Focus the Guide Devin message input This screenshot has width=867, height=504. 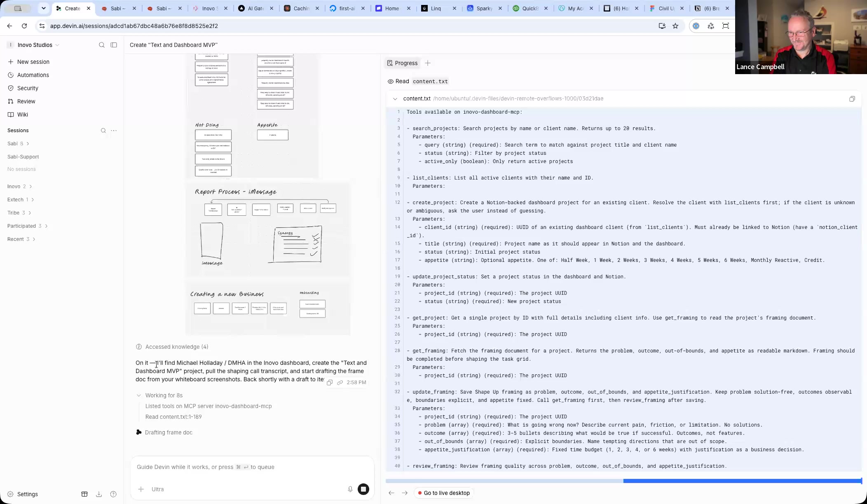coord(252,467)
